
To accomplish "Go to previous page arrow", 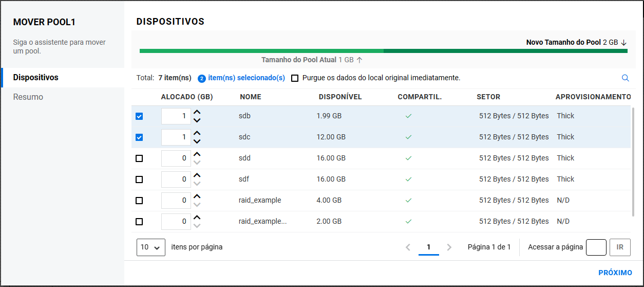I will tap(408, 247).
